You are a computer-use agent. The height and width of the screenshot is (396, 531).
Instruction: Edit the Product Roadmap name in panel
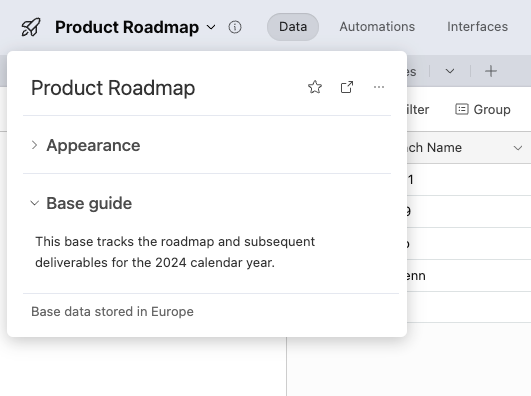(x=113, y=88)
